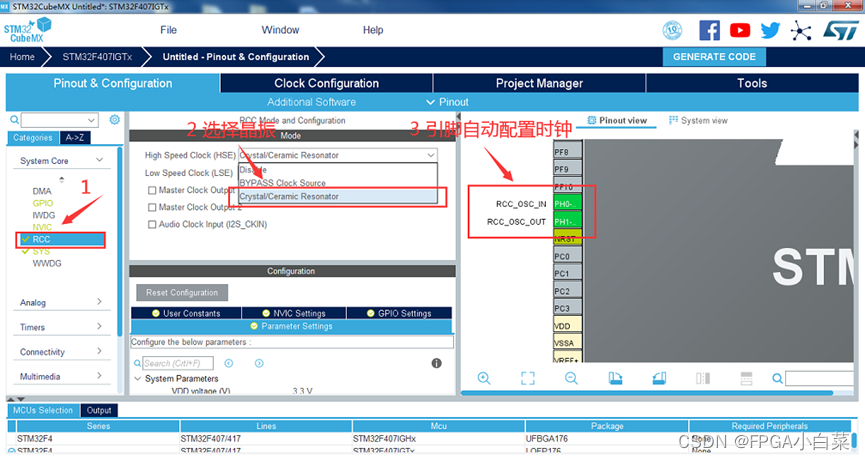The height and width of the screenshot is (460, 865).
Task: Rotate the chip view clockwise
Action: pyautogui.click(x=615, y=378)
